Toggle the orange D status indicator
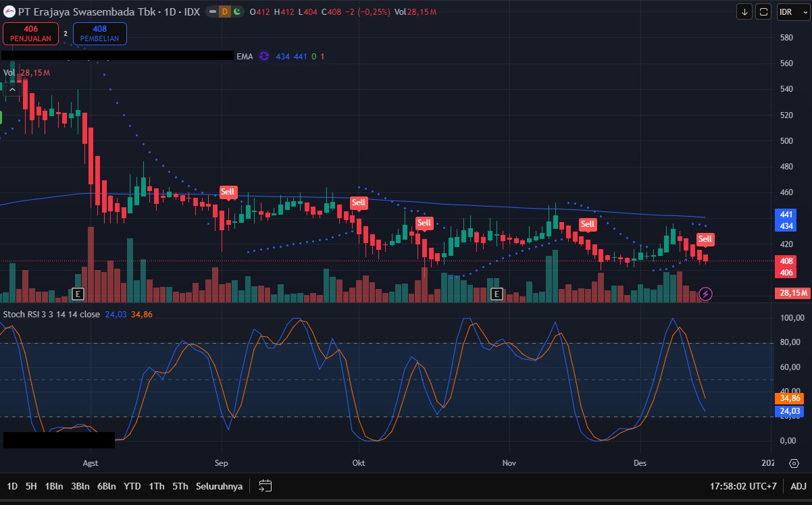Viewport: 812px width, 505px height. click(x=224, y=12)
